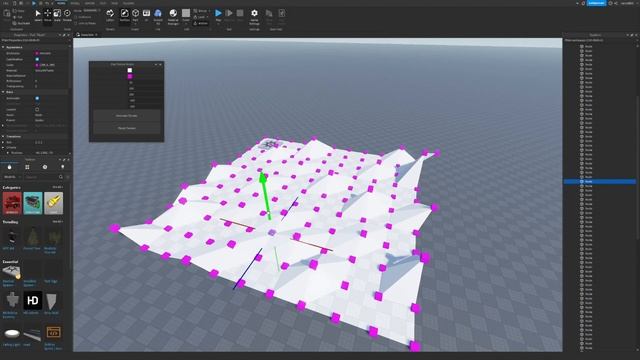Open the Group dropdown in the ribbon

202,11
